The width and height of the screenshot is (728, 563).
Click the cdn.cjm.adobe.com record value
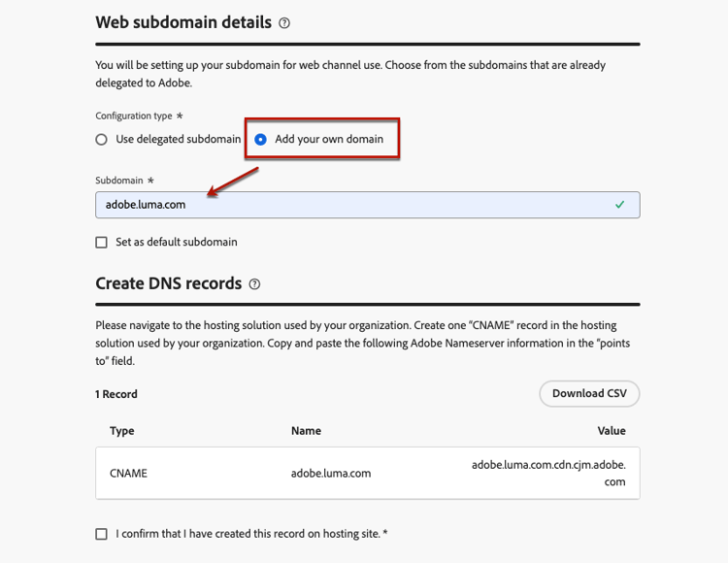[548, 474]
